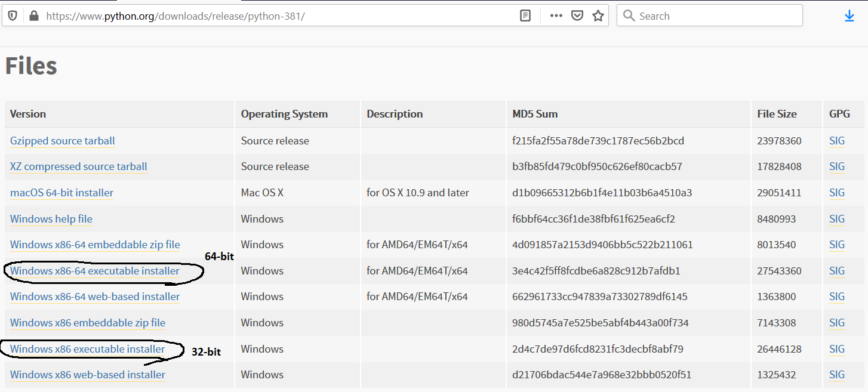Select MD5 662961733cc947839a73302789df6145
The width and height of the screenshot is (868, 392).
point(600,297)
